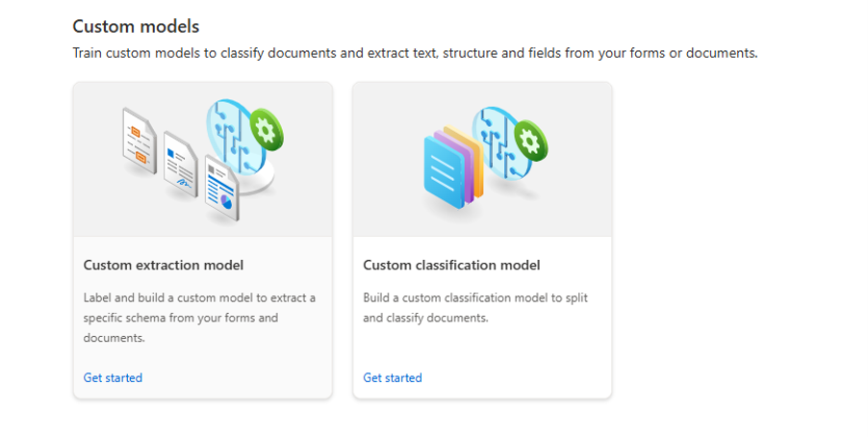Click the Train custom models subtitle text

[415, 53]
